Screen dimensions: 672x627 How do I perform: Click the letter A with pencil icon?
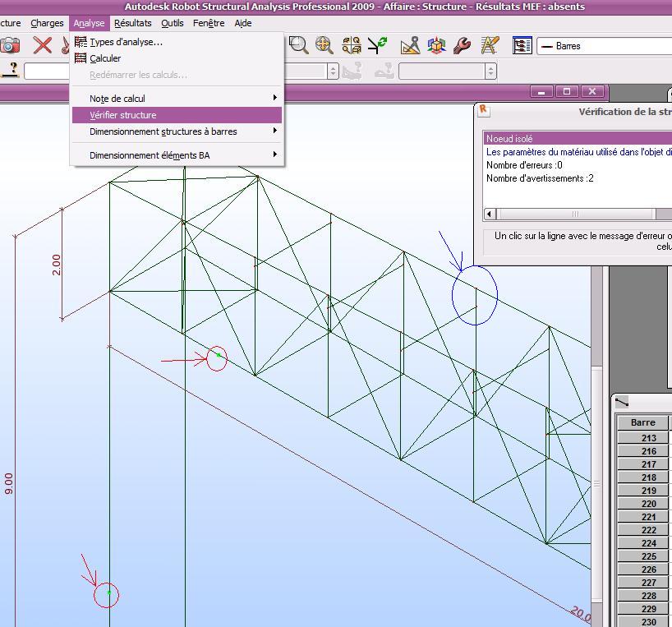490,45
